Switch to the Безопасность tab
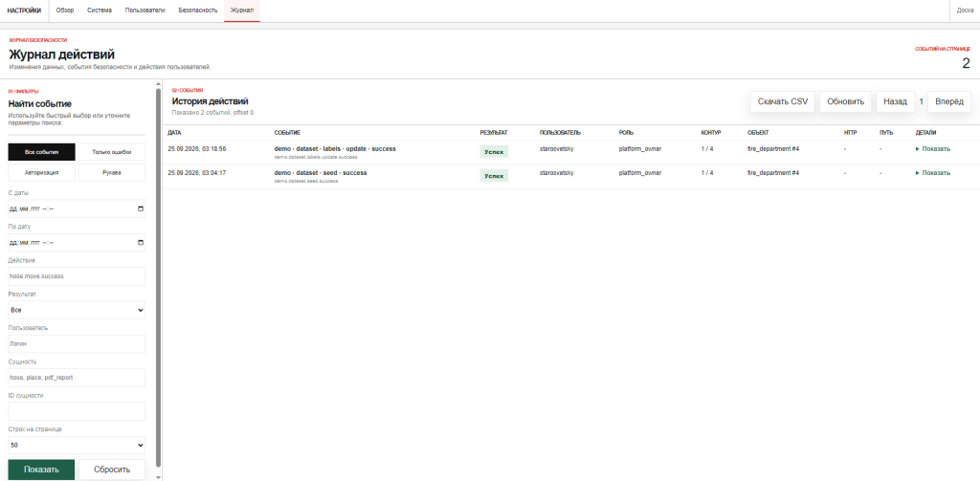Viewport: 980px width, 481px height. point(197,11)
